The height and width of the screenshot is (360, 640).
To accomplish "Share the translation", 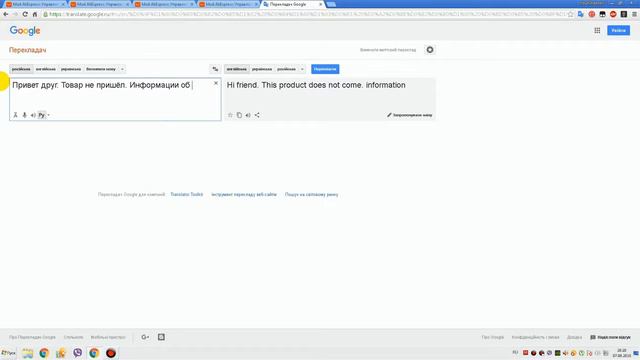I will point(257,115).
